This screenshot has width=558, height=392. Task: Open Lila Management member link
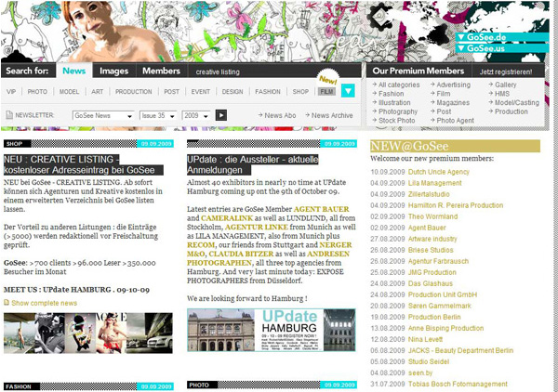(434, 183)
